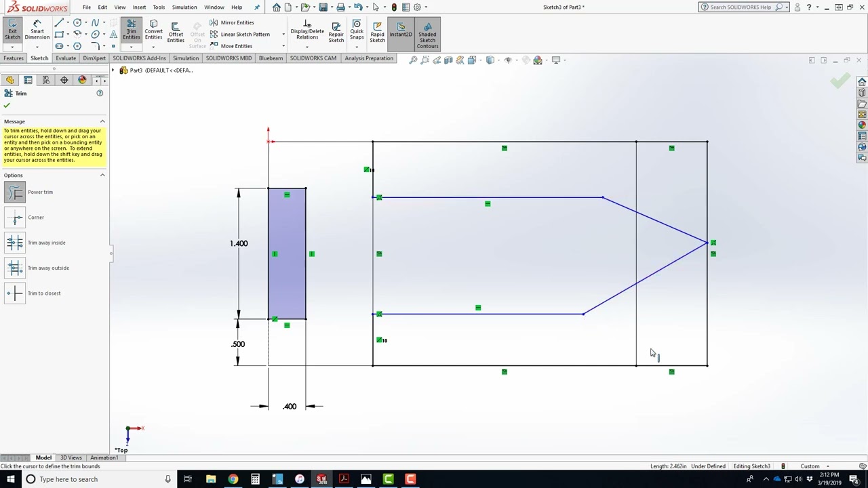Viewport: 868px width, 488px height.
Task: Pick the Circle sketch tool
Action: (77, 22)
